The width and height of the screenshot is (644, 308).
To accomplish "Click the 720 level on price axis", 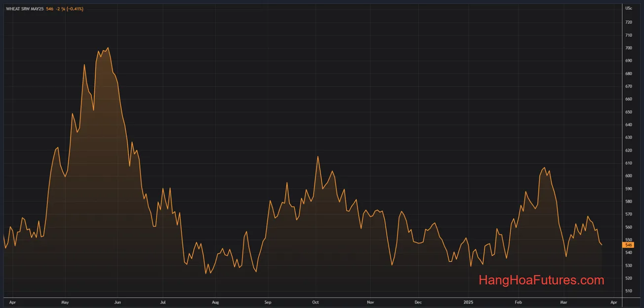I will click(629, 22).
